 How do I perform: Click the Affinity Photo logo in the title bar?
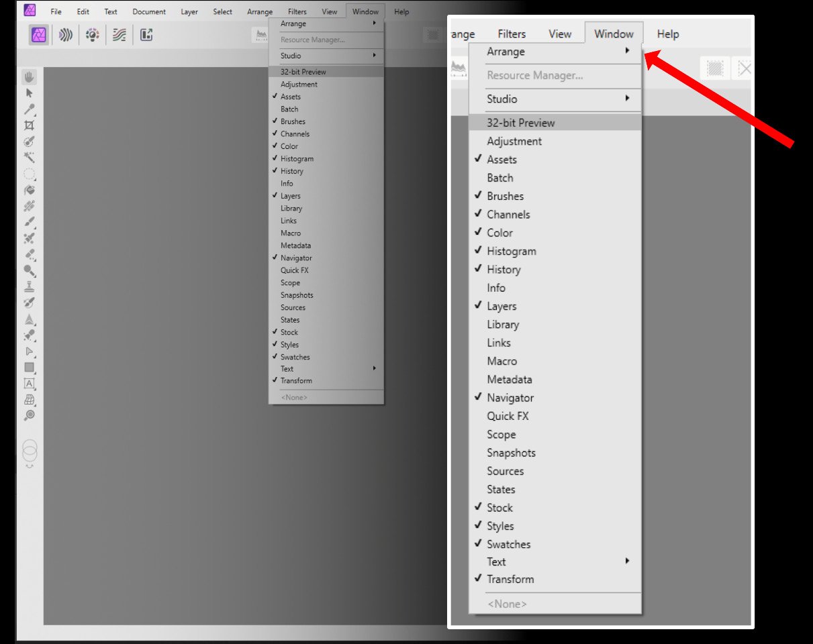30,11
